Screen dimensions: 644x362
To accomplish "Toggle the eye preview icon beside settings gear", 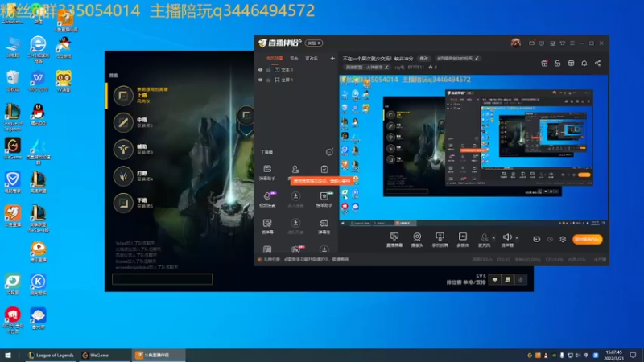I will click(x=550, y=239).
